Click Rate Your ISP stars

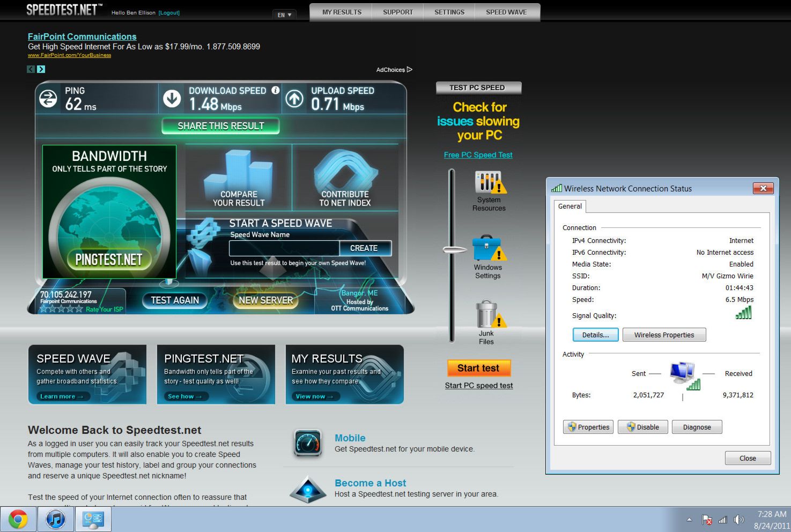(62, 309)
